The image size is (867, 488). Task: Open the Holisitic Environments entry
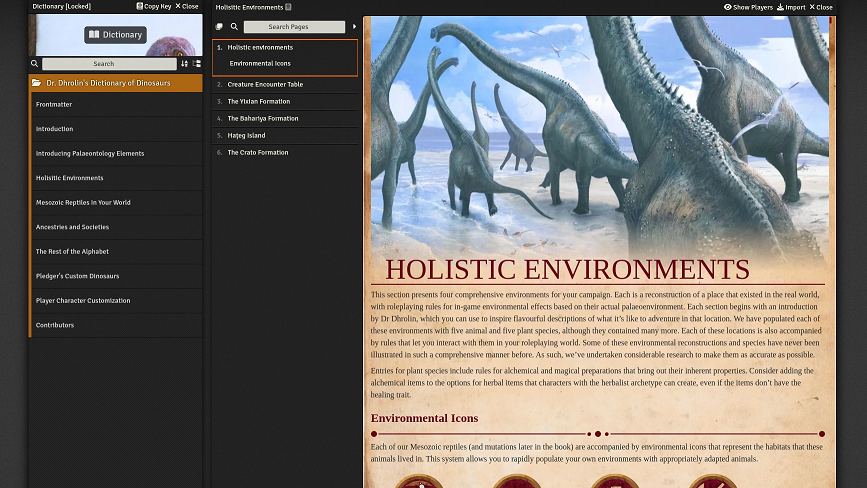pos(117,178)
